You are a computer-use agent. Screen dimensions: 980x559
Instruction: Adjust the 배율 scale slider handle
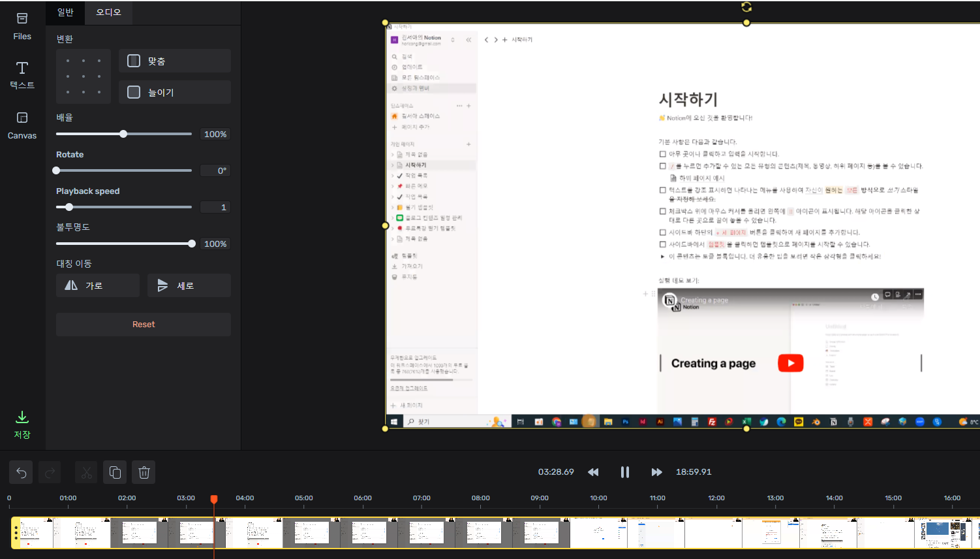123,134
